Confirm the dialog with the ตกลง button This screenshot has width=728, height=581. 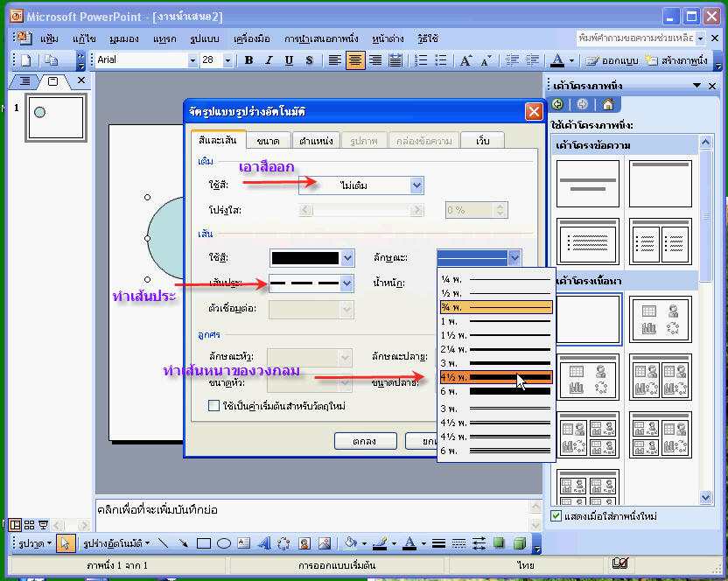(365, 441)
